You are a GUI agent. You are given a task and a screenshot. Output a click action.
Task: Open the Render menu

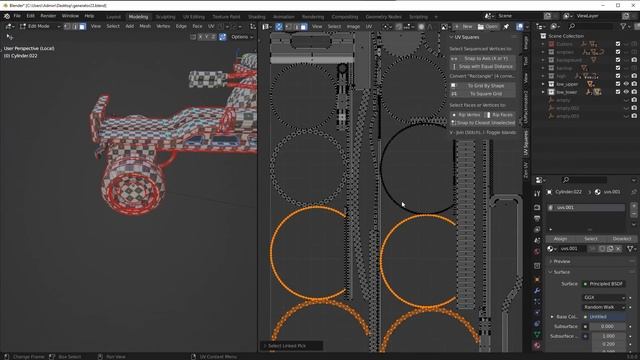tap(48, 16)
